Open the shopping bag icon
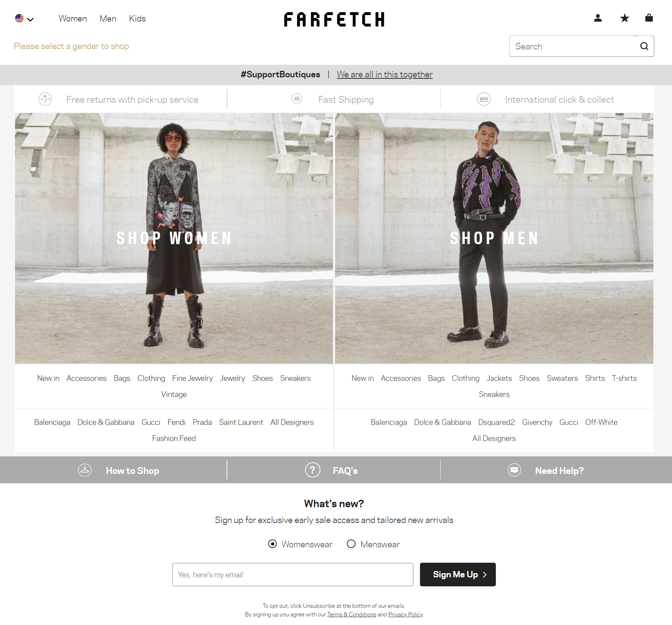Screen dimensions: 672x625 (x=649, y=18)
